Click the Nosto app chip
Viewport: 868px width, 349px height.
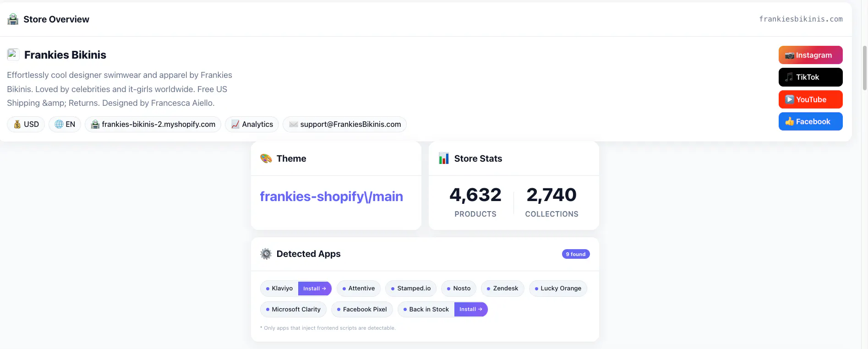pyautogui.click(x=459, y=289)
